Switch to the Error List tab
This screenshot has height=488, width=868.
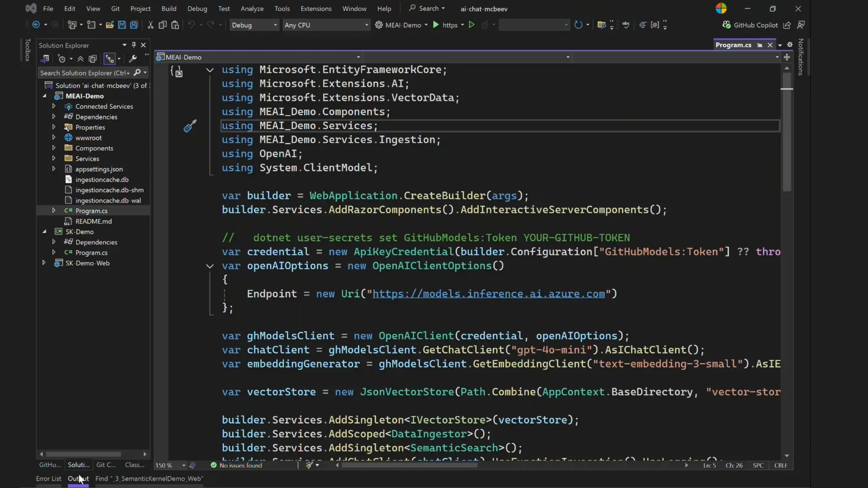[48, 478]
